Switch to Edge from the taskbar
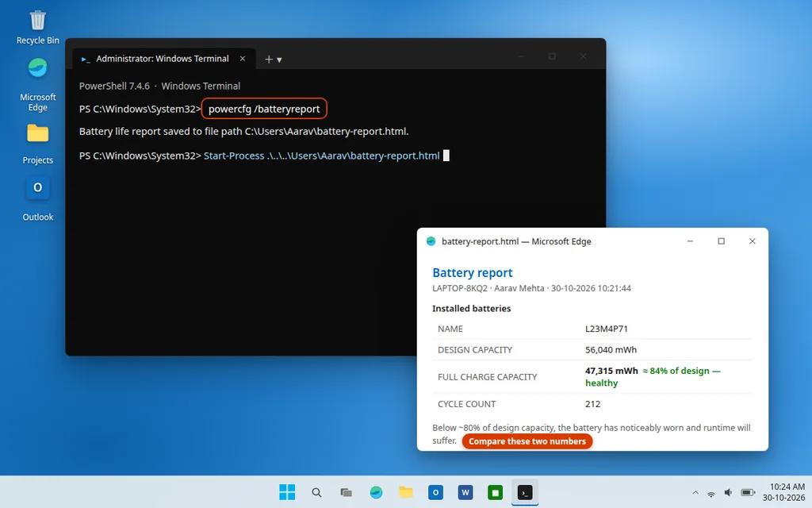812x508 pixels. tap(376, 492)
